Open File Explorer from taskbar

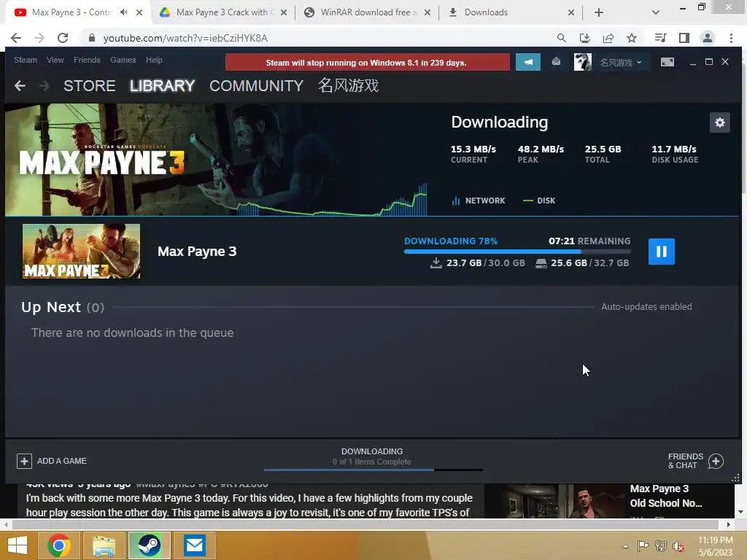pos(104,545)
